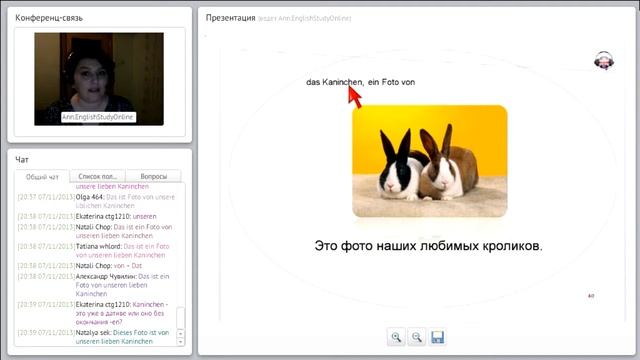The width and height of the screenshot is (640, 360).
Task: Click Александр Чувилин's chat message
Action: click(x=94, y=285)
